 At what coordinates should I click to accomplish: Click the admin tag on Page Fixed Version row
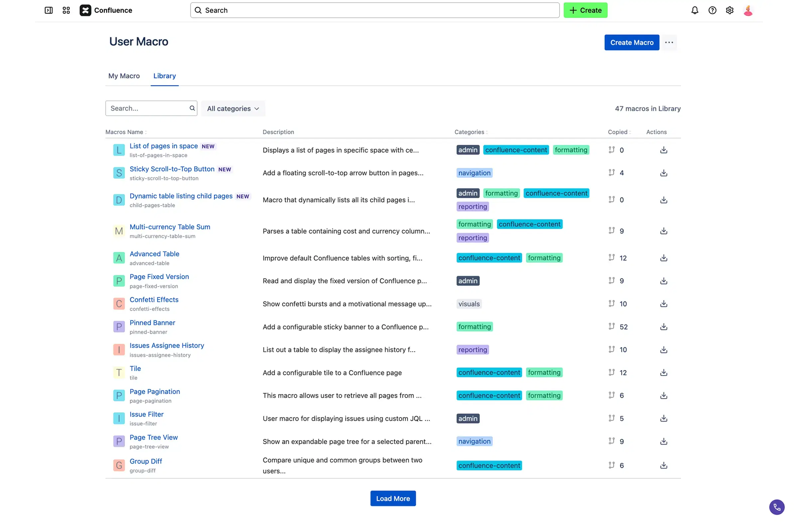[x=468, y=281]
